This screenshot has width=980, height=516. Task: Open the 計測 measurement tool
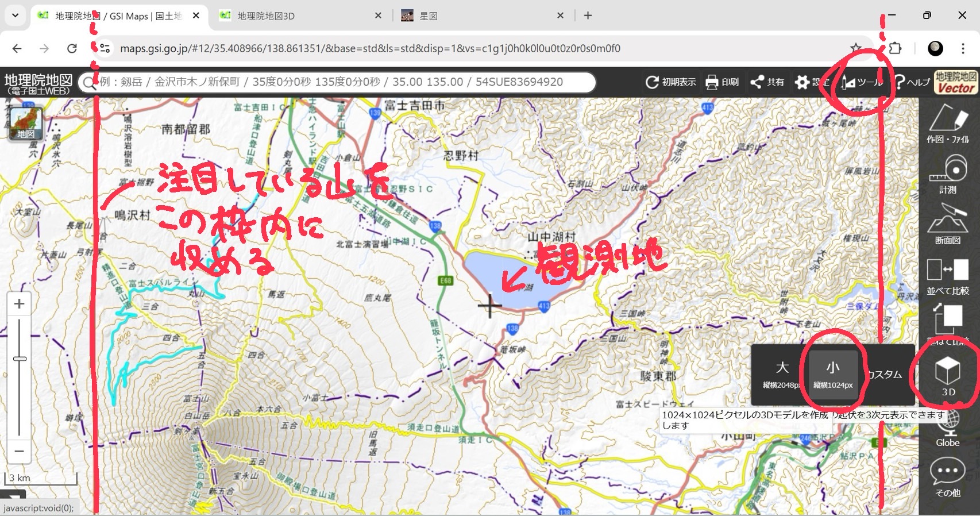tap(948, 174)
